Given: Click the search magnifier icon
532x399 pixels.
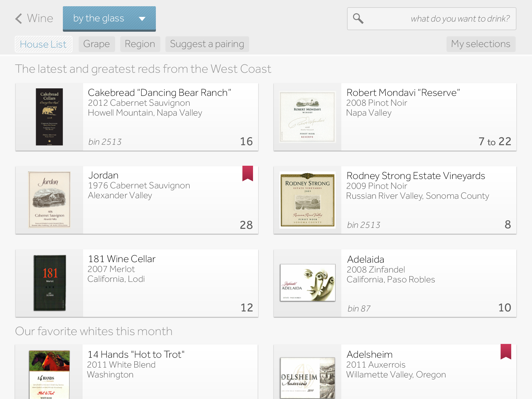Looking at the screenshot, I should pyautogui.click(x=358, y=19).
